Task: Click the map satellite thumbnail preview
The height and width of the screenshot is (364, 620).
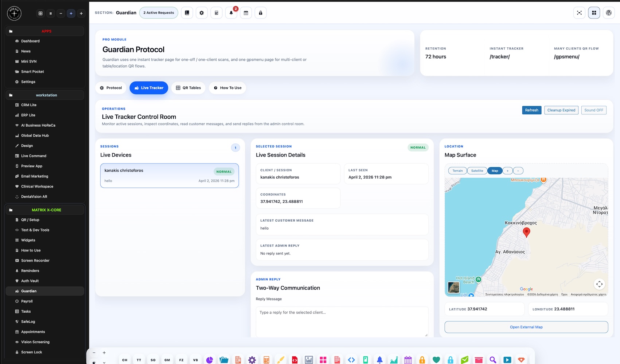Action: pyautogui.click(x=454, y=288)
